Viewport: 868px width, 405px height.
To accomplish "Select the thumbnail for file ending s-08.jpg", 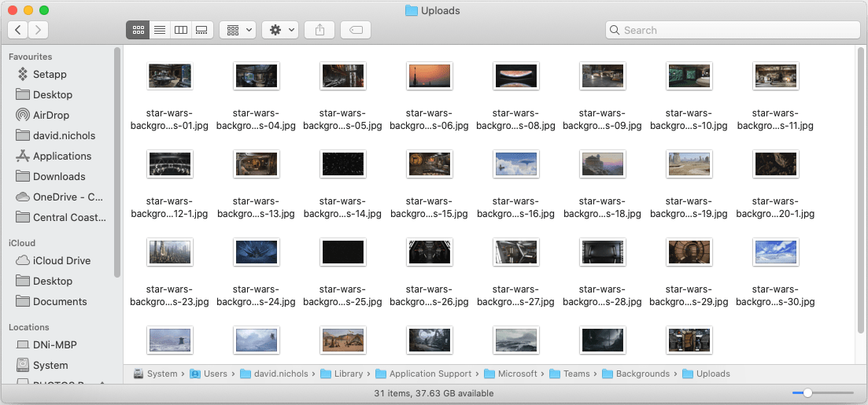I will [x=516, y=75].
